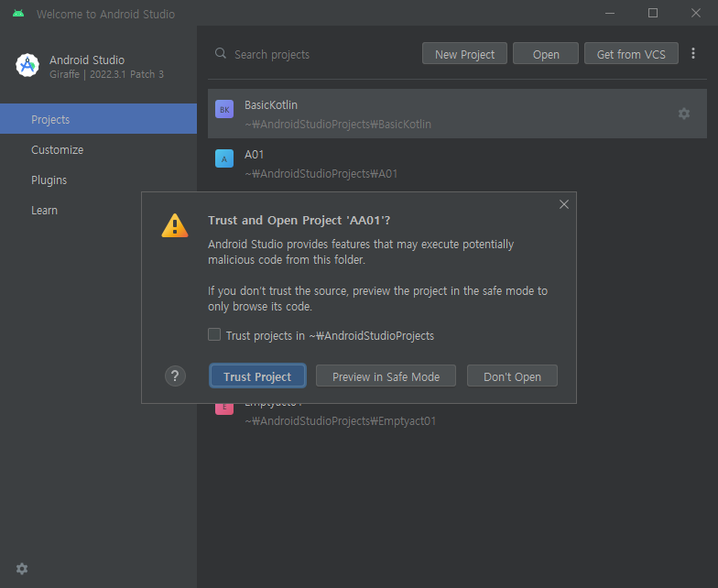This screenshot has width=718, height=588.
Task: Click the A01 project icon
Action: [224, 159]
